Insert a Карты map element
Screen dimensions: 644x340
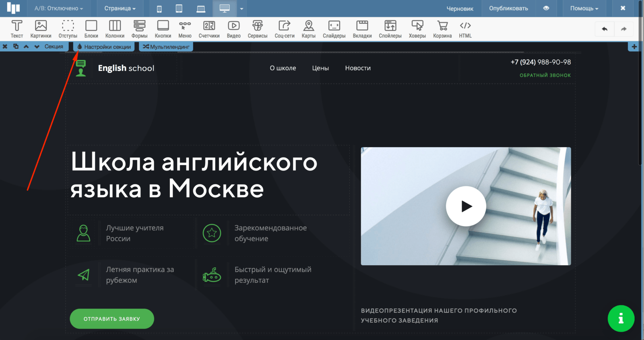coord(309,29)
